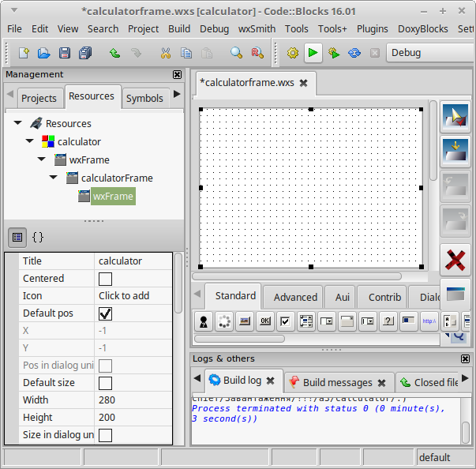Screen dimensions: 476x469
Task: Run the program with green arrow
Action: (x=313, y=53)
